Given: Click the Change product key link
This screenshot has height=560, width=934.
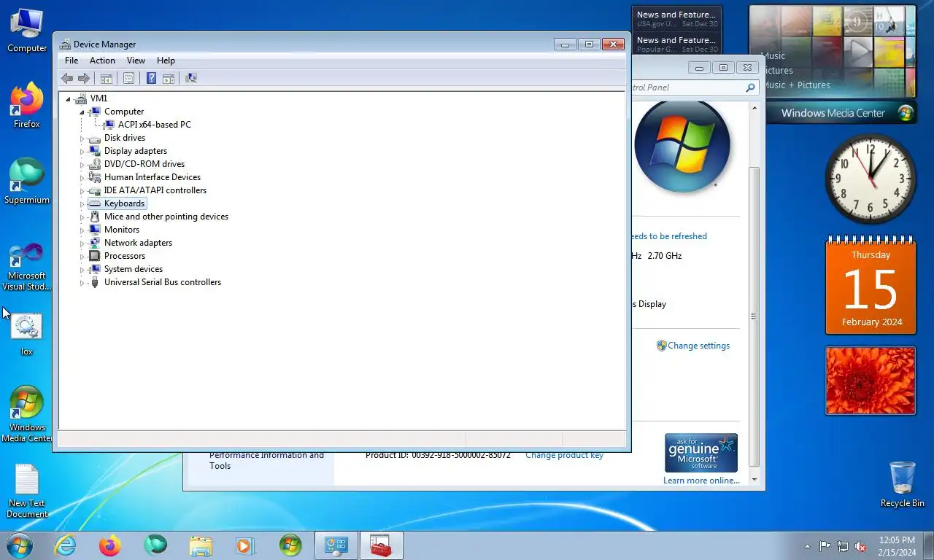Looking at the screenshot, I should tap(564, 455).
